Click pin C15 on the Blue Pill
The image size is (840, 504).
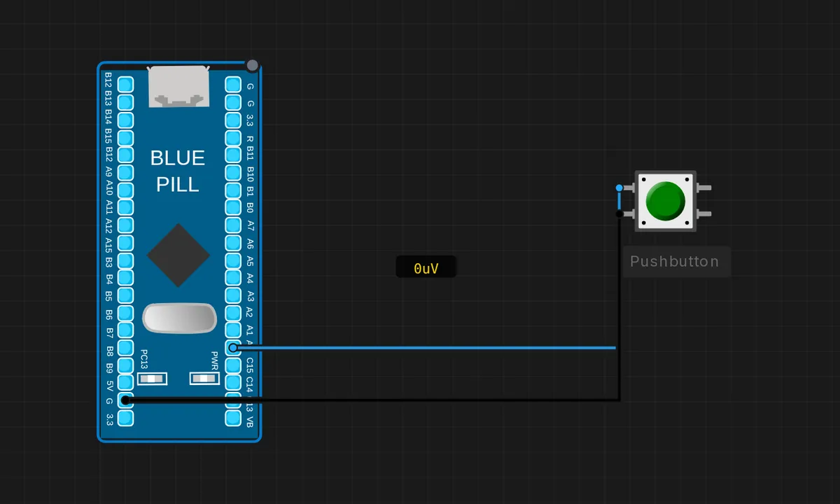tap(233, 365)
